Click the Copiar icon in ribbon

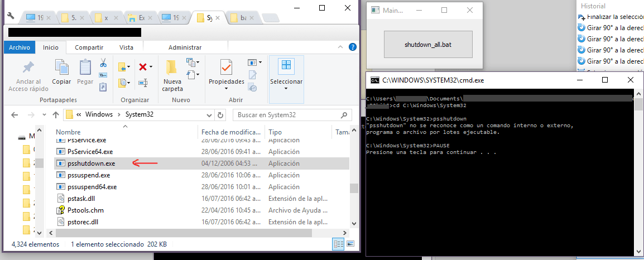tap(61, 68)
